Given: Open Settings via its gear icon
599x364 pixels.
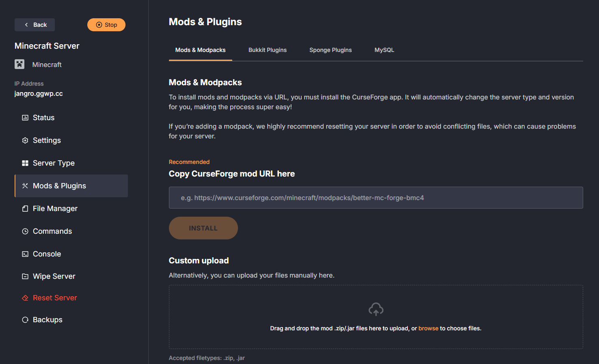Looking at the screenshot, I should tap(25, 140).
